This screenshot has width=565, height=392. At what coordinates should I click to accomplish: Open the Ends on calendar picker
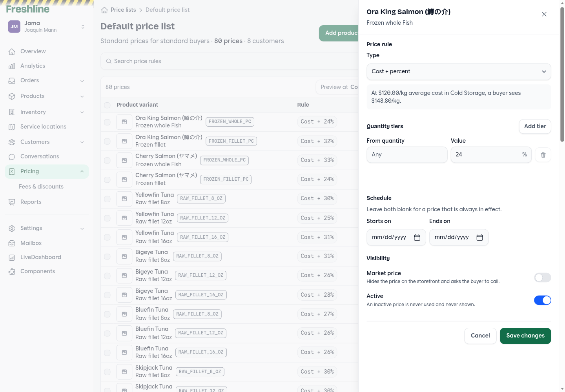[479, 238]
